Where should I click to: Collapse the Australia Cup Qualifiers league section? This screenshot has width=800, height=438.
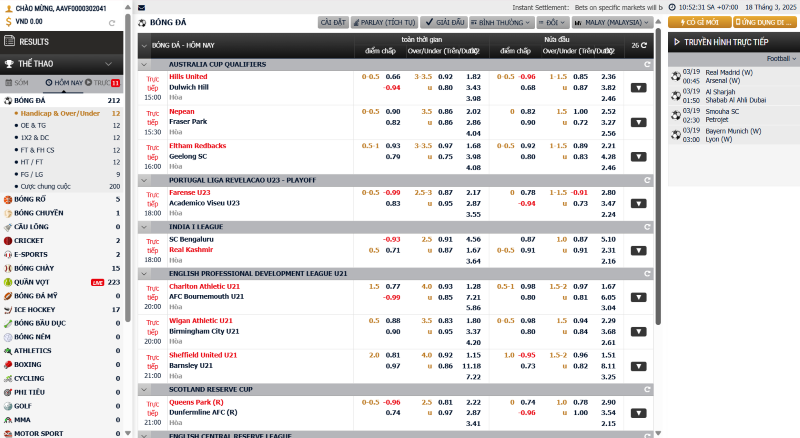(x=144, y=64)
